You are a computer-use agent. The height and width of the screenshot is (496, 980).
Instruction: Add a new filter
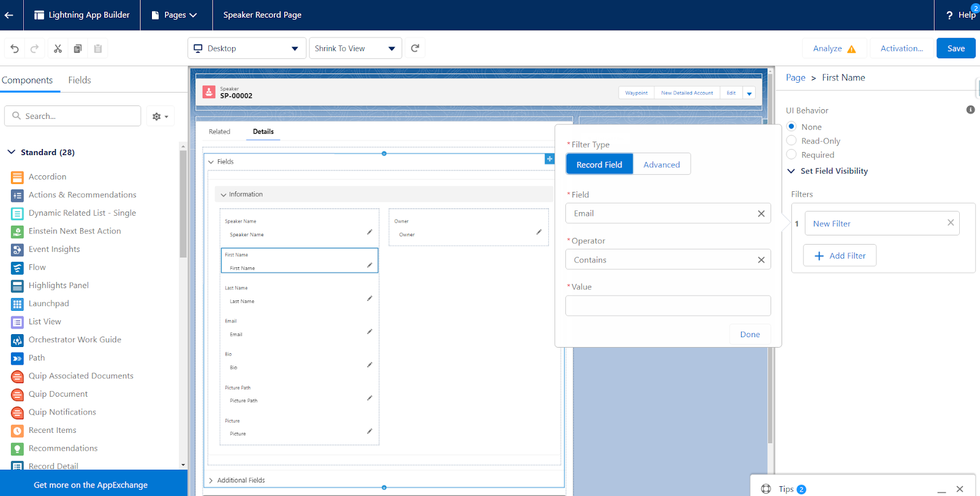[x=840, y=256]
